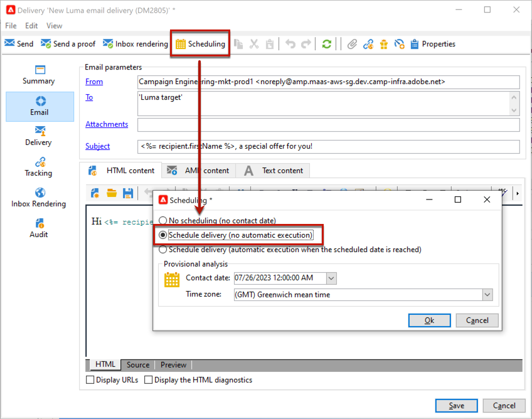Image resolution: width=532 pixels, height=419 pixels.
Task: Select the Source bottom editor tab
Action: (x=138, y=364)
